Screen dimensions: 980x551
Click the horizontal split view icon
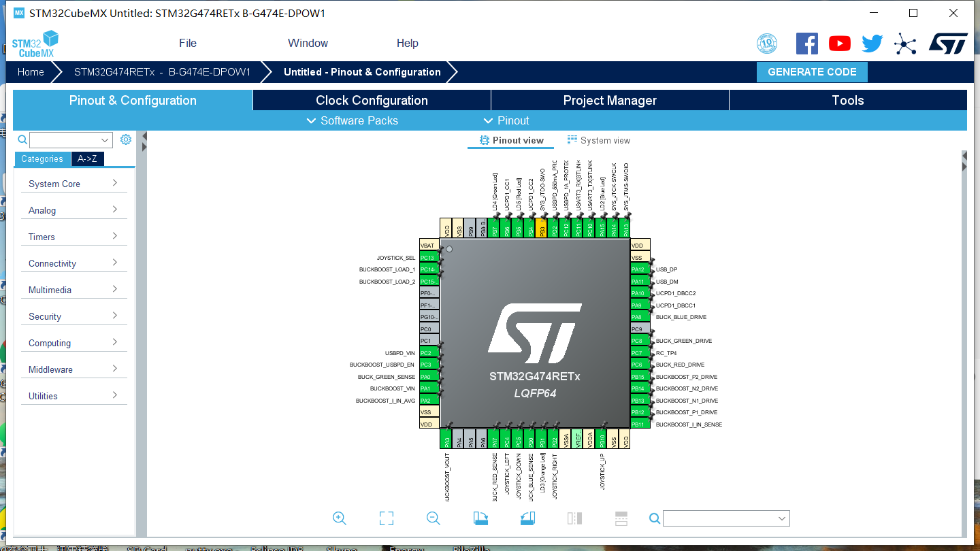(621, 518)
